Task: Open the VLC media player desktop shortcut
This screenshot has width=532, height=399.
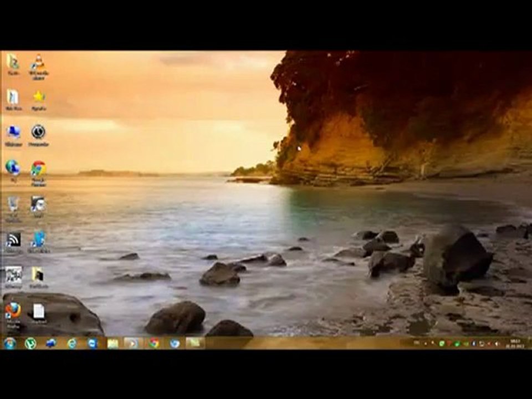Action: pyautogui.click(x=39, y=66)
